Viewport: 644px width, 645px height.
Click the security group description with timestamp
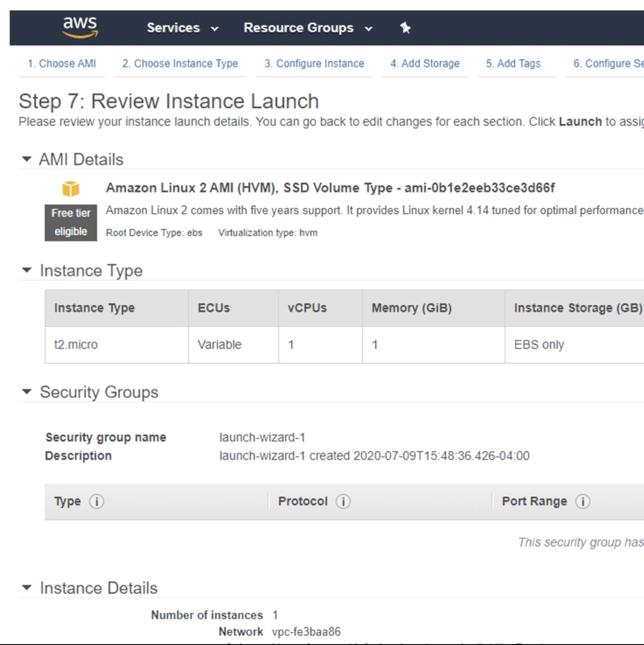point(374,456)
